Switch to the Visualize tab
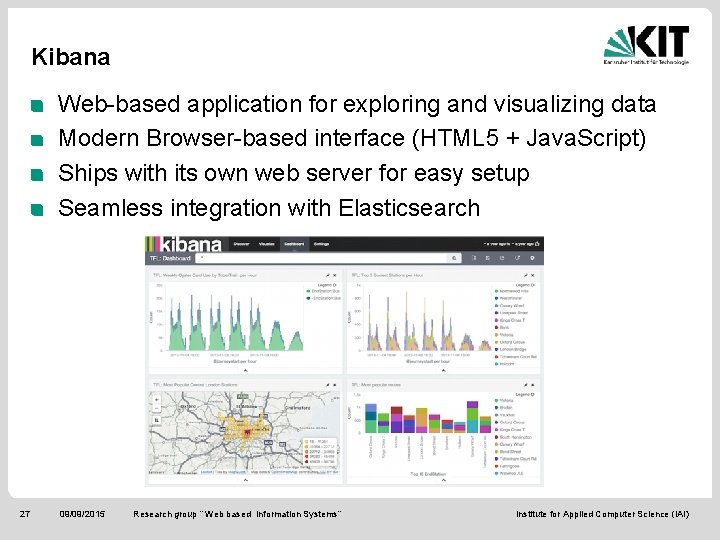The height and width of the screenshot is (540, 720). point(267,244)
